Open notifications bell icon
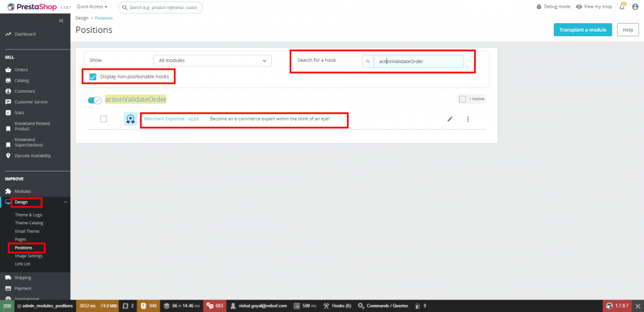Image resolution: width=644 pixels, height=312 pixels. coord(622,7)
